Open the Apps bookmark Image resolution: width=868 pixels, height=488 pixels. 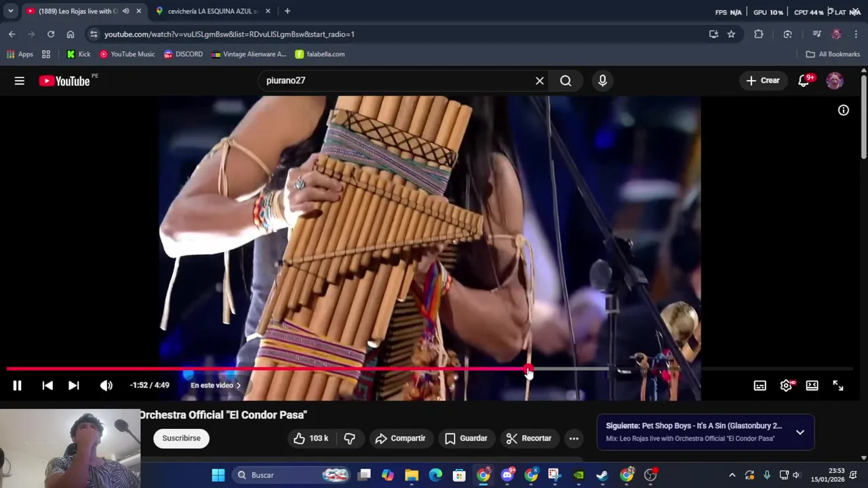tap(20, 54)
